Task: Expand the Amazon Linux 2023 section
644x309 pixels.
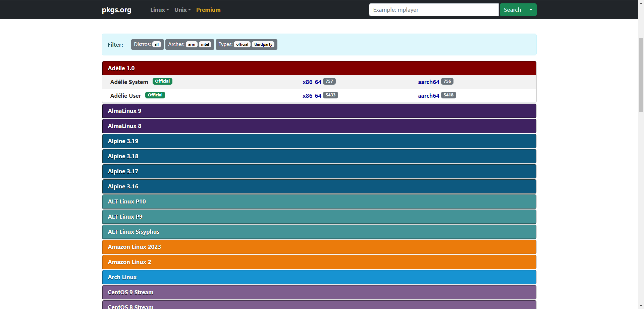Action: point(319,247)
